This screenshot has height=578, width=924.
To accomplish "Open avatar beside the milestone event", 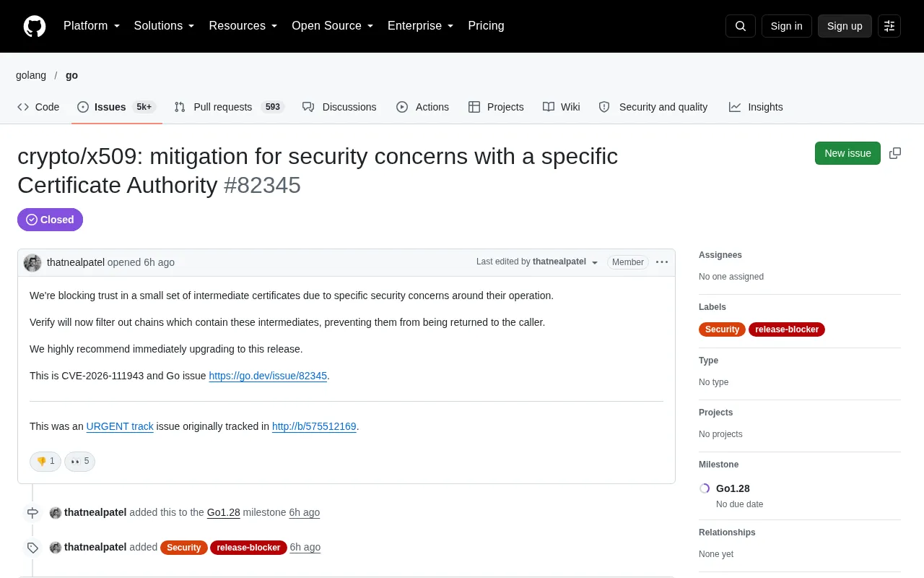I will (x=56, y=513).
